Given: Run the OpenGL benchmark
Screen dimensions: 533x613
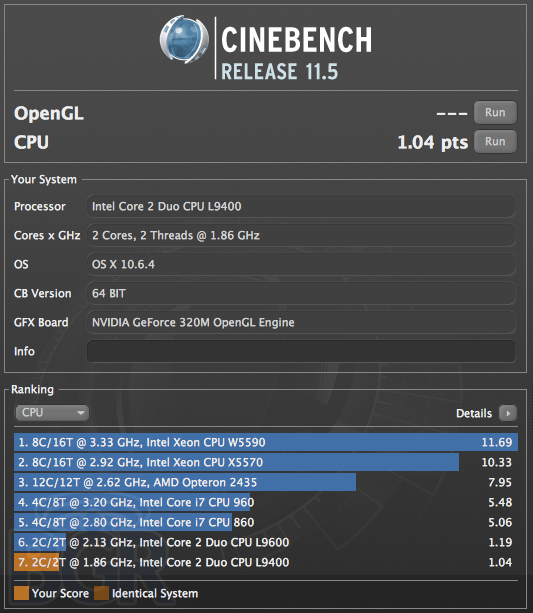Looking at the screenshot, I should [x=495, y=113].
